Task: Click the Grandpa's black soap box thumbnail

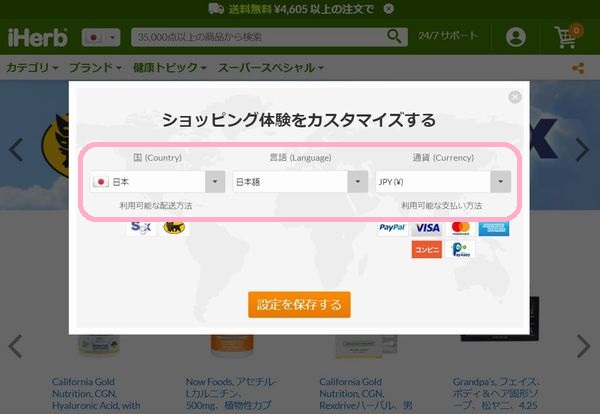Action: tap(534, 318)
